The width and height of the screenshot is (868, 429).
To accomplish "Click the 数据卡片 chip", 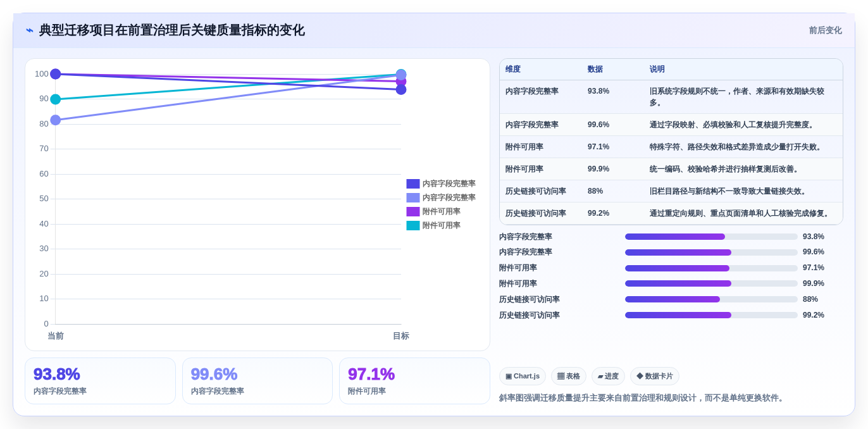I will pos(655,376).
